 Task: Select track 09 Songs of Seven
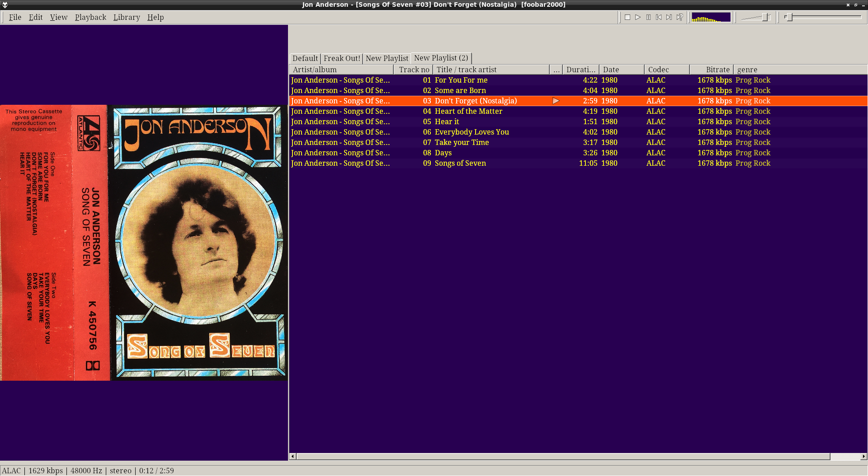coord(578,163)
